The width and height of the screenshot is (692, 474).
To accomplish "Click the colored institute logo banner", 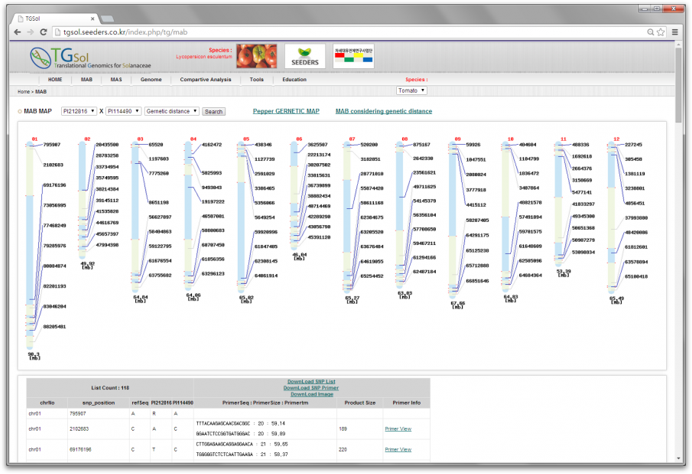I will click(354, 56).
